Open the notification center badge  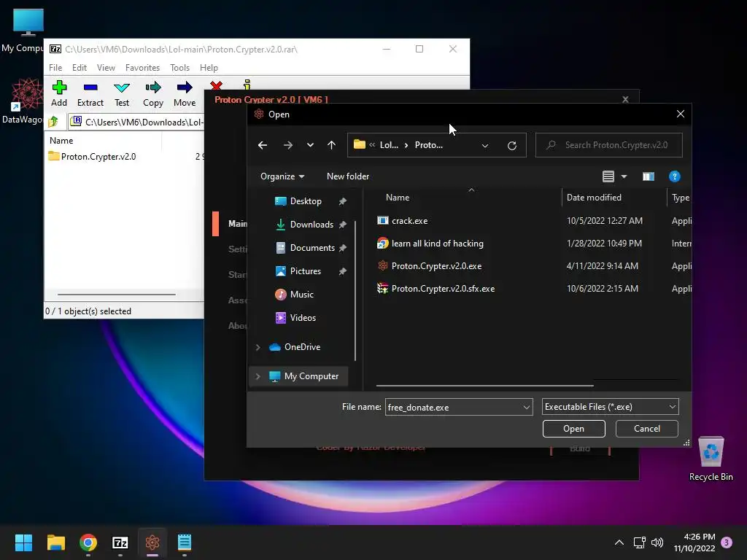tap(727, 542)
